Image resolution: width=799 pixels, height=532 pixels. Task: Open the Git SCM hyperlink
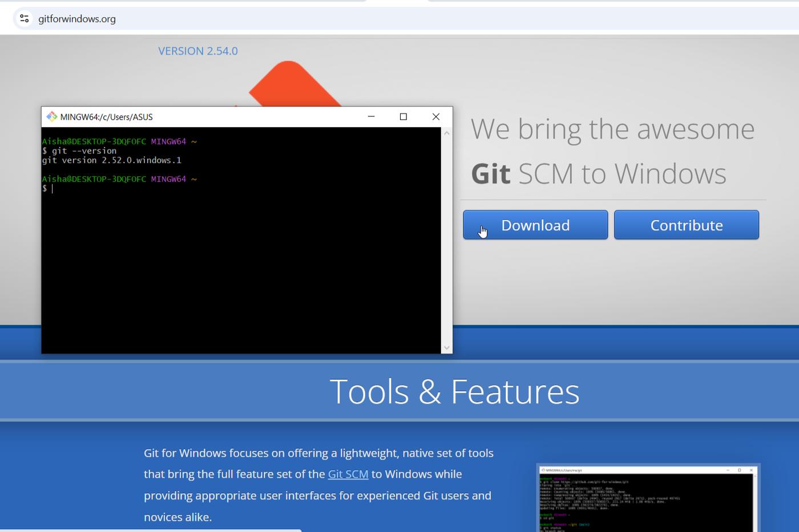tap(348, 474)
